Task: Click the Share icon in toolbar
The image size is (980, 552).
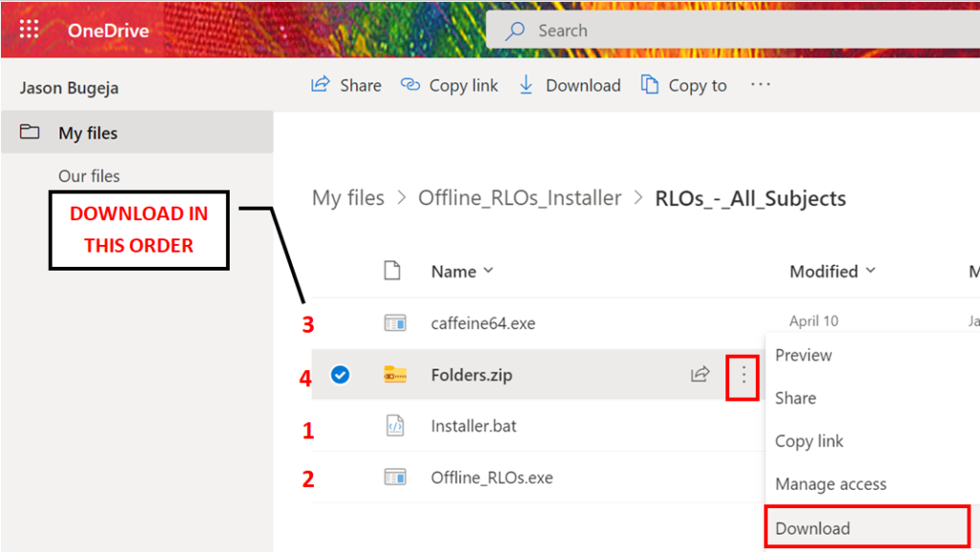Action: pyautogui.click(x=321, y=85)
